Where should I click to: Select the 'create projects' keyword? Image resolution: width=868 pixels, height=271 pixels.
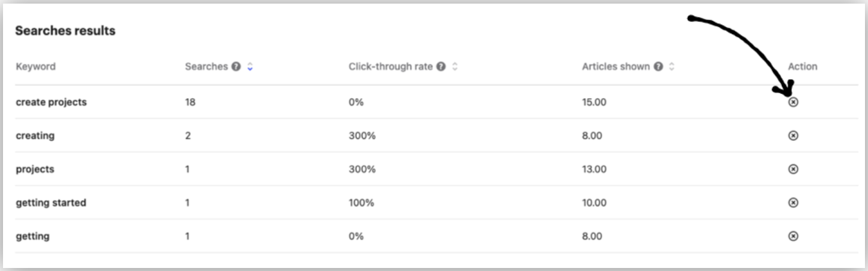[x=51, y=102]
